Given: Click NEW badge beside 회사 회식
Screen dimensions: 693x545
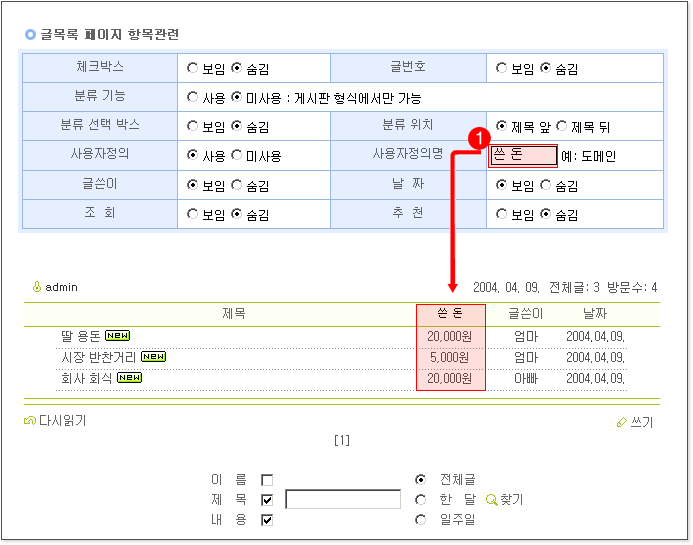Looking at the screenshot, I should coord(130,377).
